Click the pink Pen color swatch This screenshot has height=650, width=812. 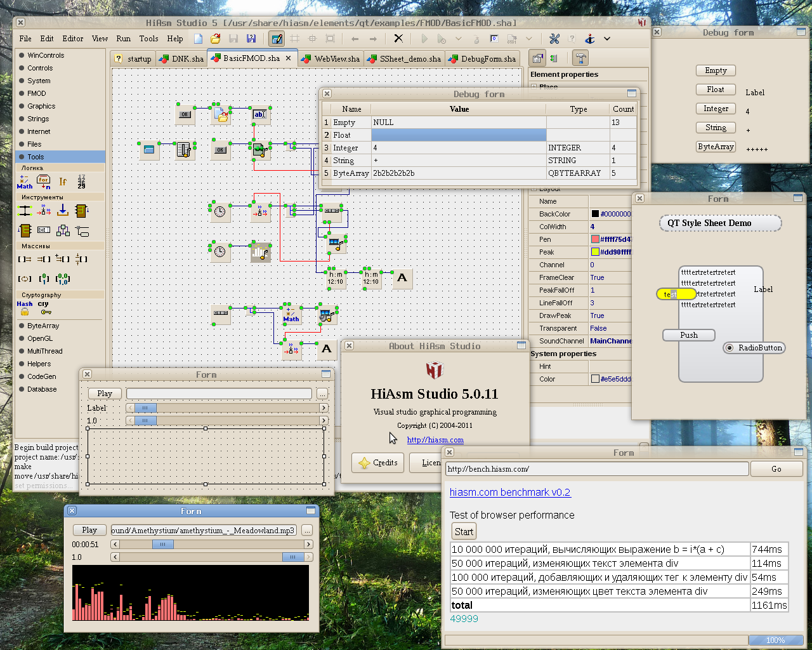(x=595, y=239)
